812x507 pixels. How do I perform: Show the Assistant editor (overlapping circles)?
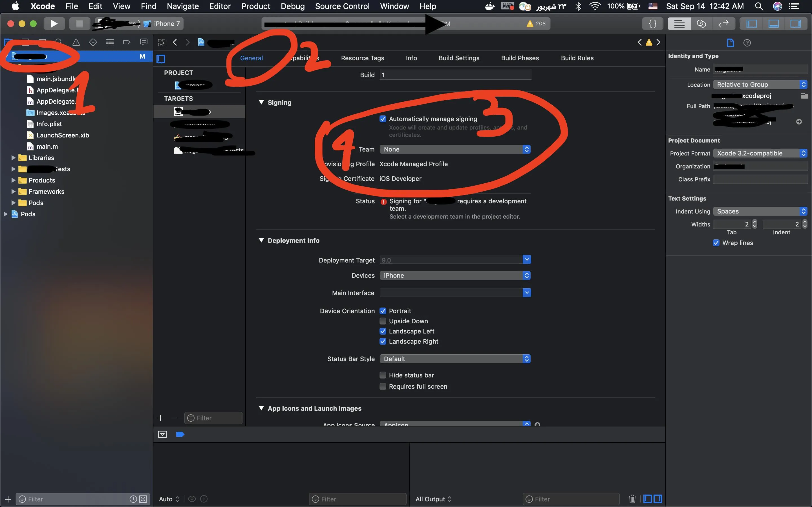click(701, 23)
